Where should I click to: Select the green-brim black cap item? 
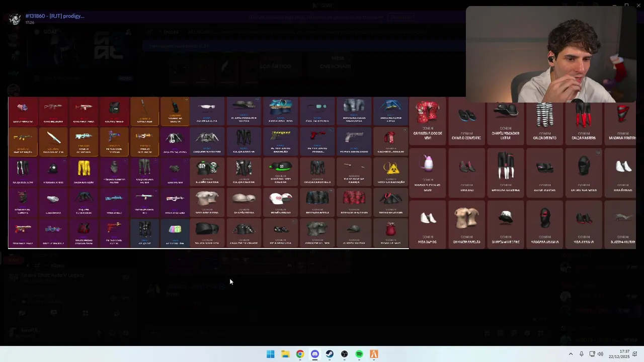pos(280,172)
